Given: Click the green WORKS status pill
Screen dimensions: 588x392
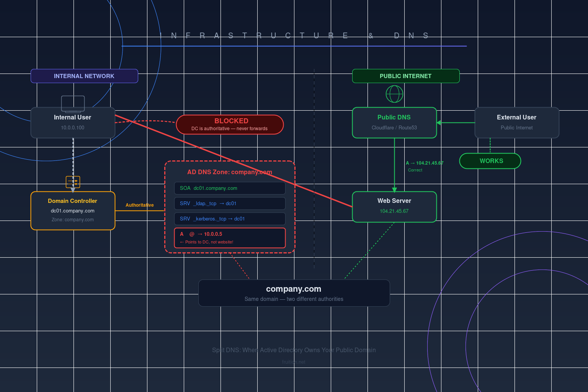Looking at the screenshot, I should pyautogui.click(x=490, y=161).
